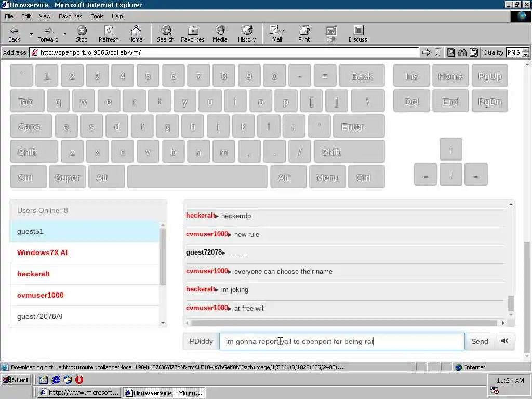This screenshot has height=399, width=532.
Task: Launch Internet Explorer from quick launch
Action: 56,380
